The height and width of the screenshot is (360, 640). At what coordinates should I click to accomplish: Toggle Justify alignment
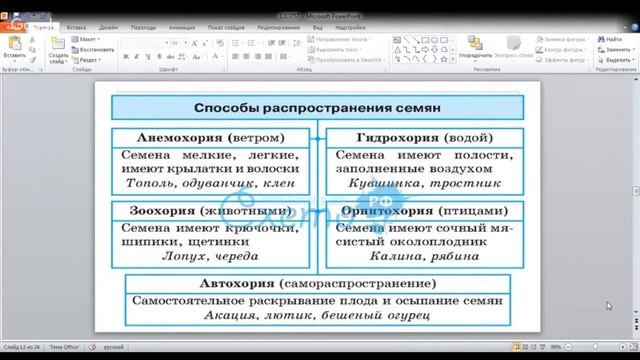[x=269, y=56]
